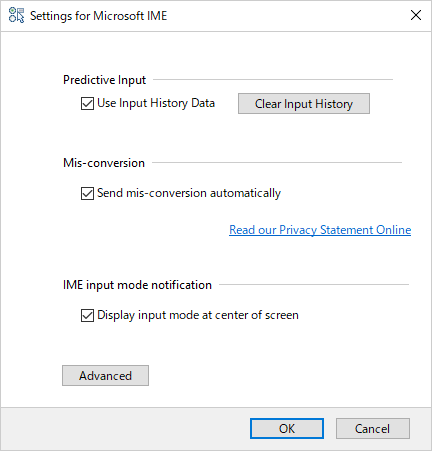Close the Settings for Microsoft IME dialog
The width and height of the screenshot is (432, 451).
coord(416,15)
